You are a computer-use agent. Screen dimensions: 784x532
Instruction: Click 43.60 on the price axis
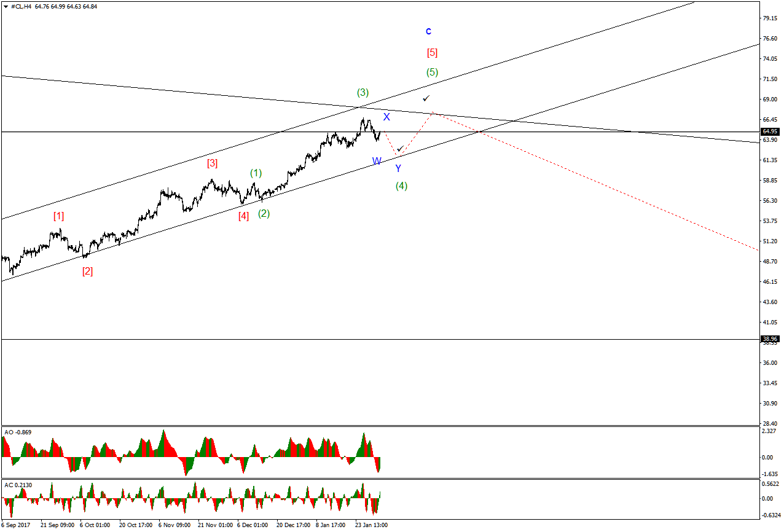coord(770,302)
